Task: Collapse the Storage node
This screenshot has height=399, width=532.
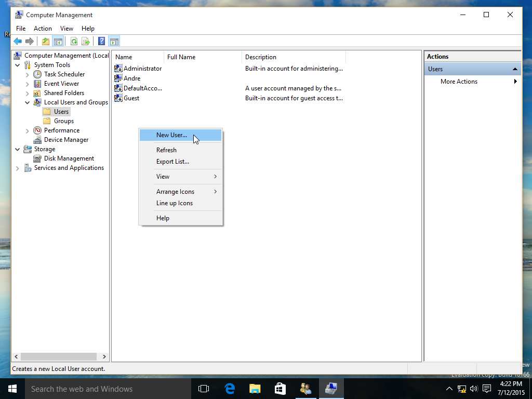Action: [x=18, y=149]
